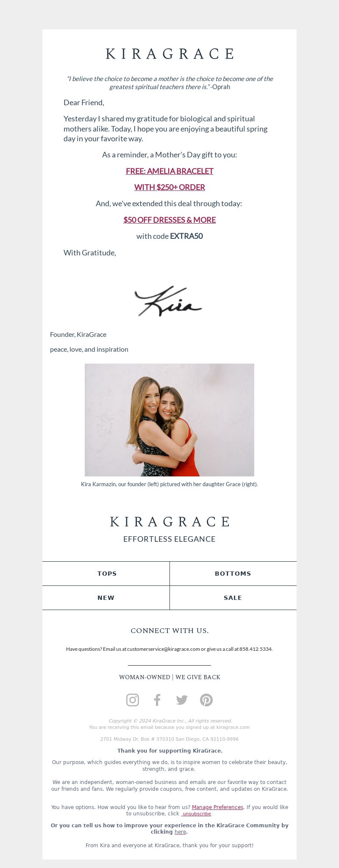Open the TOPS category
This screenshot has height=868, width=339.
[106, 574]
